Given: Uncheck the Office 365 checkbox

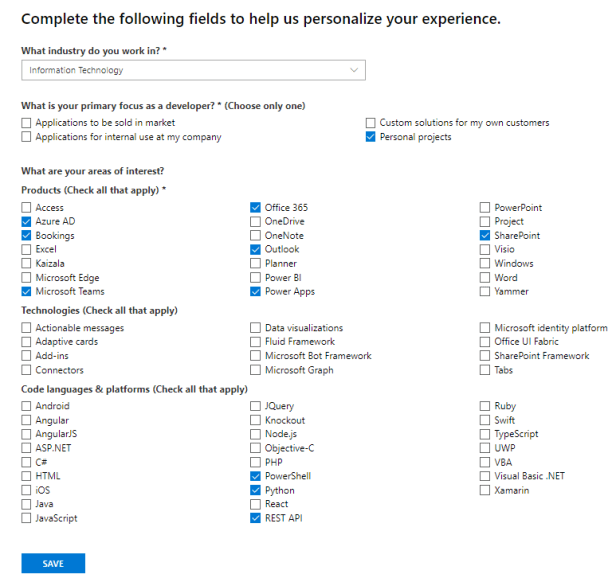Looking at the screenshot, I should [x=256, y=208].
